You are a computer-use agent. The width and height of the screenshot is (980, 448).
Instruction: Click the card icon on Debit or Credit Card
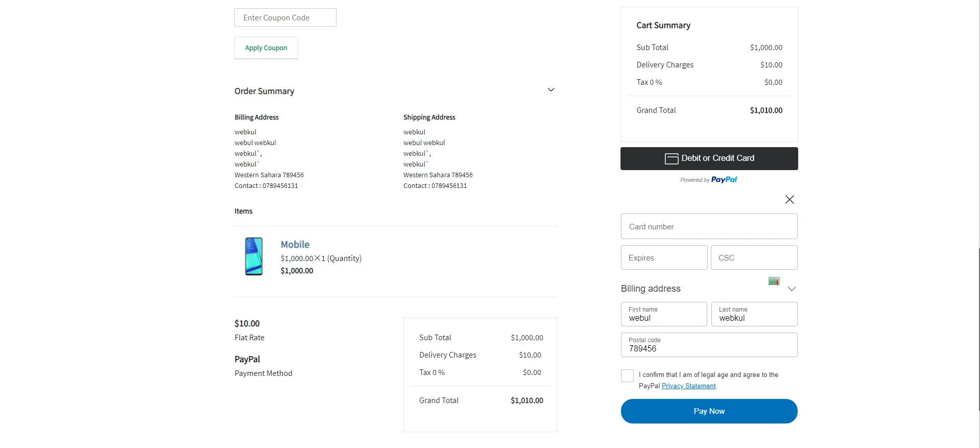[x=671, y=159]
